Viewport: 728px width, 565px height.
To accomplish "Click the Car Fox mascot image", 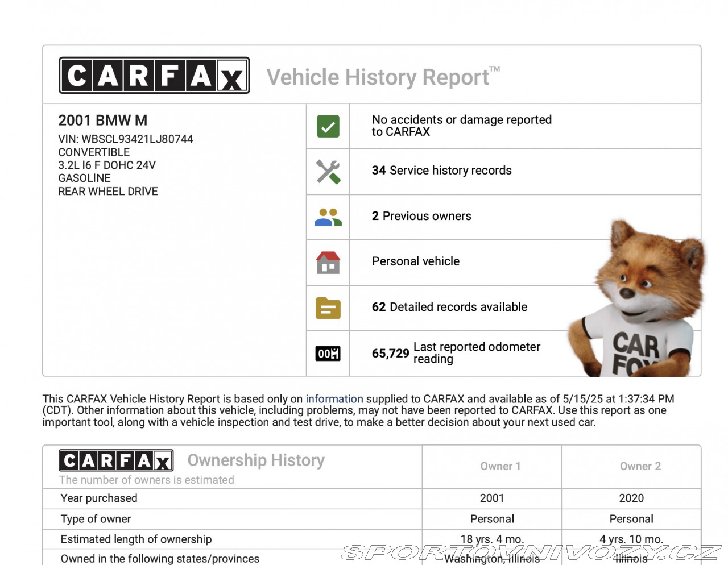I will [637, 298].
